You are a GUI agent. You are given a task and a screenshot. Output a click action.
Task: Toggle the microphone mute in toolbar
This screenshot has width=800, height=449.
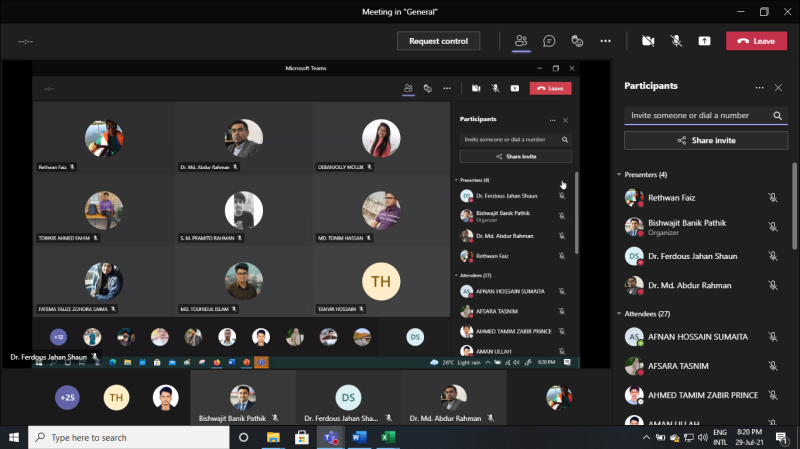[676, 41]
